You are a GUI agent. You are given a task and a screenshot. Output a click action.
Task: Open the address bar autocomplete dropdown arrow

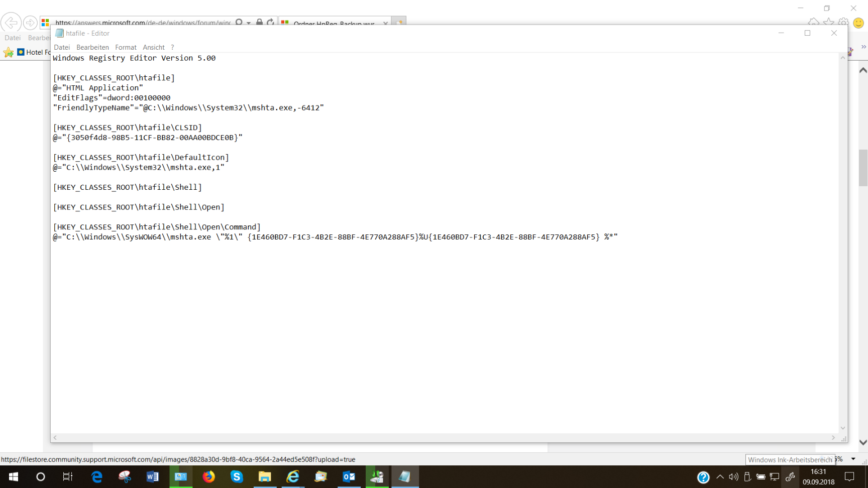point(249,23)
